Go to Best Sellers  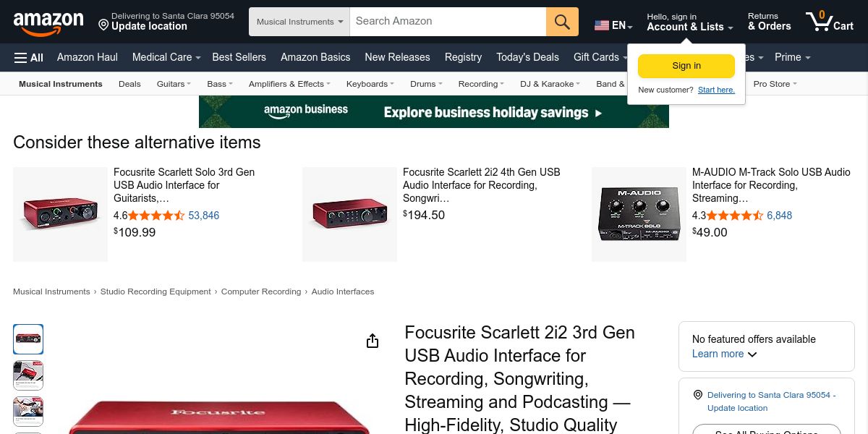[x=239, y=57]
